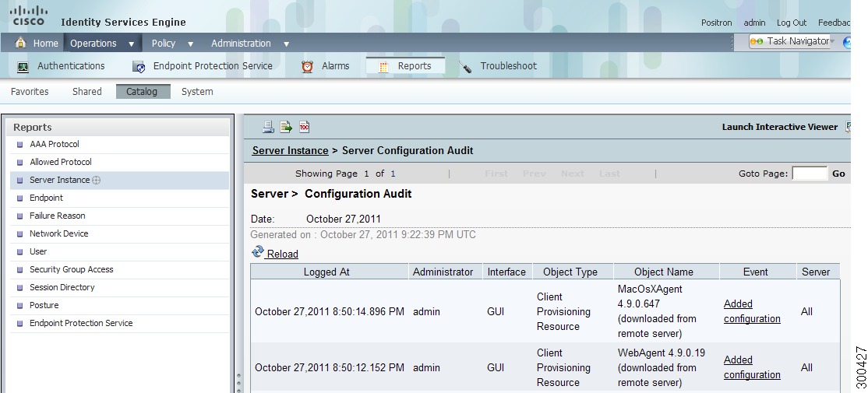Image resolution: width=868 pixels, height=393 pixels.
Task: Click the Posture bullet icon
Action: (20, 306)
